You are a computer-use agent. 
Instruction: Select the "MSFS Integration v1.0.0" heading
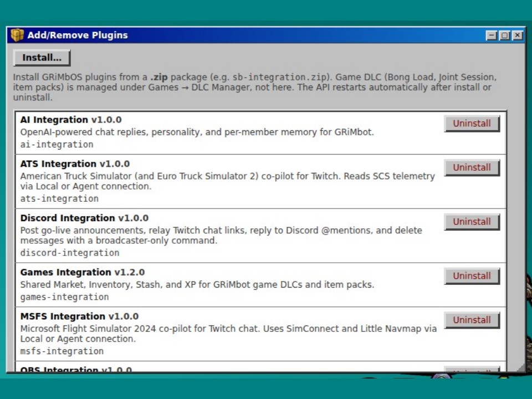(x=79, y=316)
